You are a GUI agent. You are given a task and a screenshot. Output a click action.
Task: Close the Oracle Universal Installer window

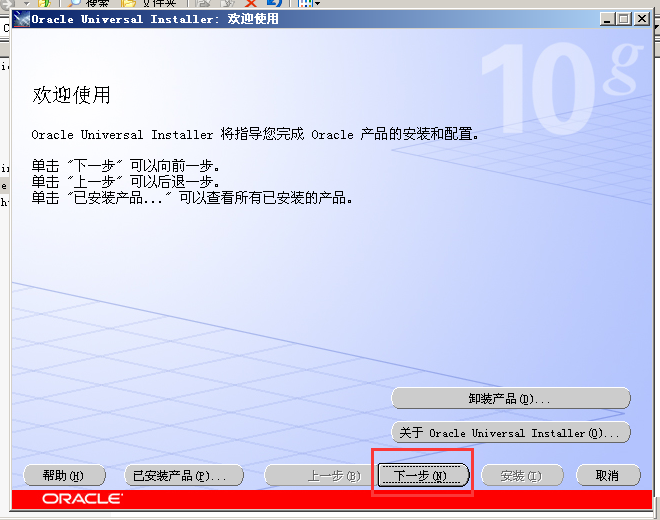pyautogui.click(x=642, y=19)
